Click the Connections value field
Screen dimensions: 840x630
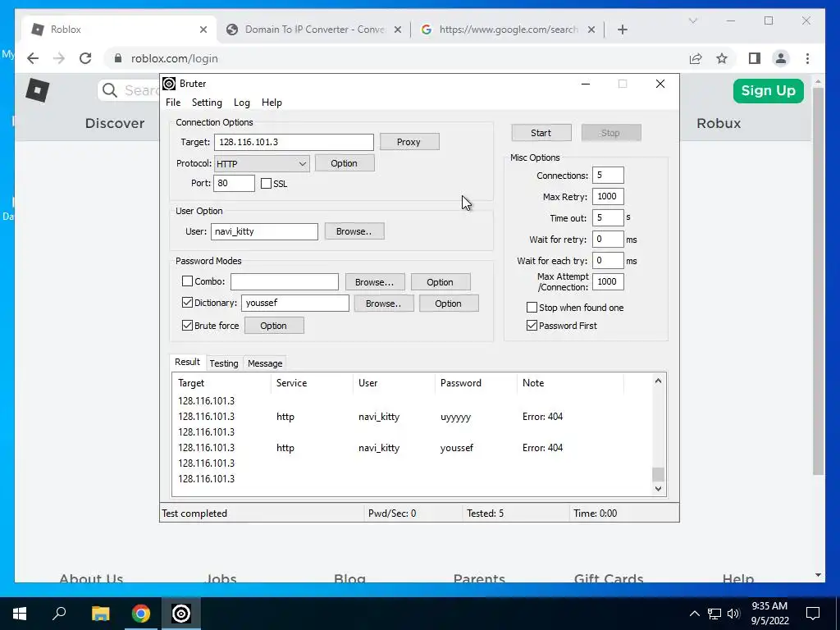[x=608, y=176]
